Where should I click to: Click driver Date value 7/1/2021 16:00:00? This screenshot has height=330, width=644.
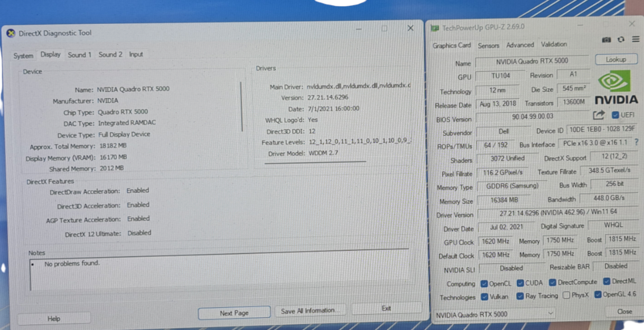pos(333,108)
